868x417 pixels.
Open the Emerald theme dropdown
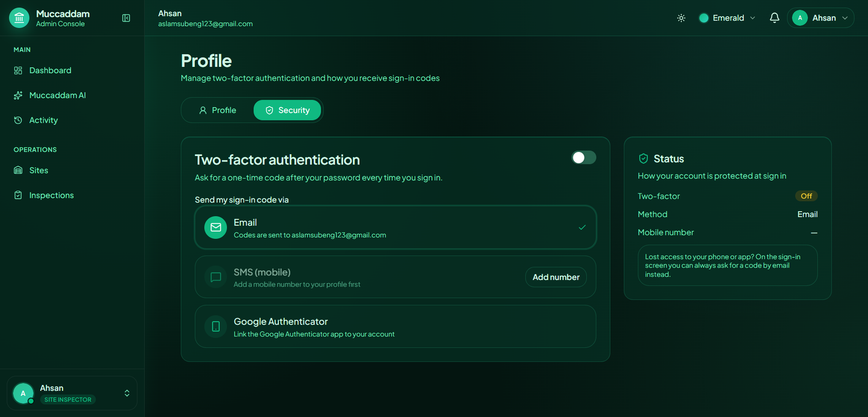[x=727, y=18]
